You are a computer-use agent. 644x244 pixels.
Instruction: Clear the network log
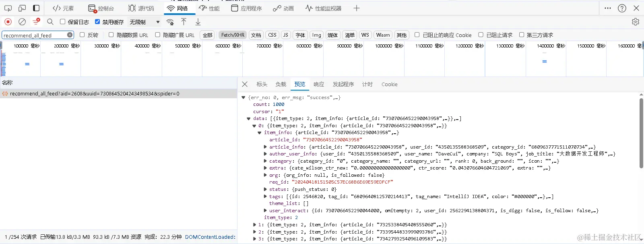(22, 22)
